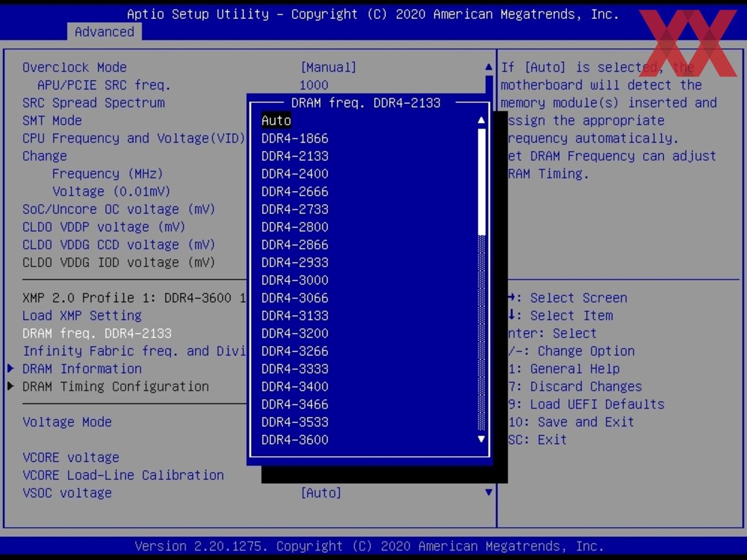747x560 pixels.
Task: Open the DRAM Information submenu
Action: (82, 369)
